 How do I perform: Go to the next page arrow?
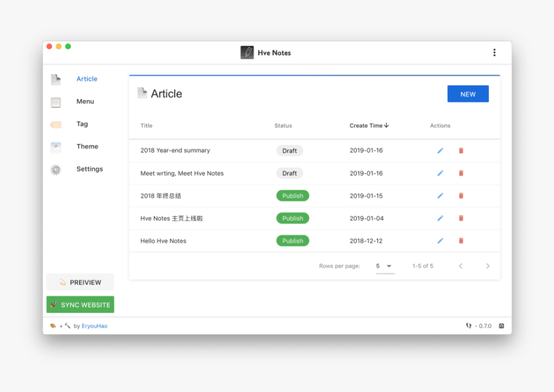point(488,266)
